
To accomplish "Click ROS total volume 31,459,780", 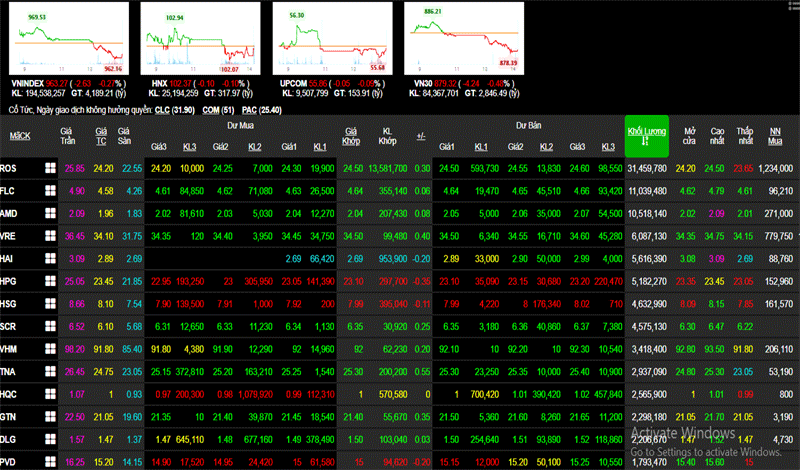I will pyautogui.click(x=647, y=168).
